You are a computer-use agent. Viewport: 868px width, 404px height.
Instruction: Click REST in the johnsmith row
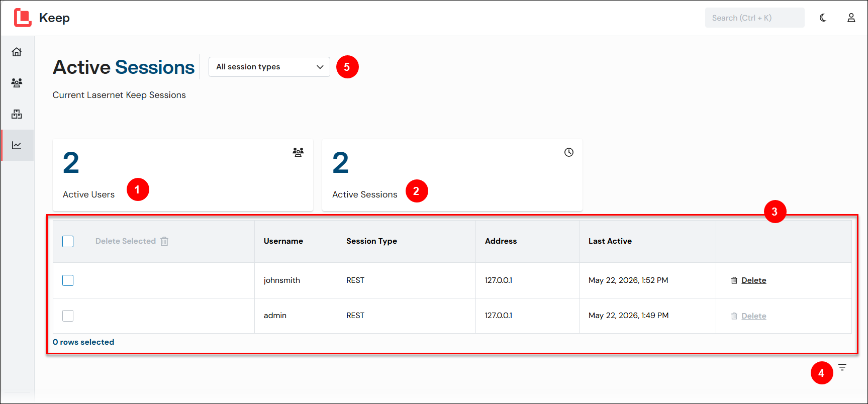[355, 280]
